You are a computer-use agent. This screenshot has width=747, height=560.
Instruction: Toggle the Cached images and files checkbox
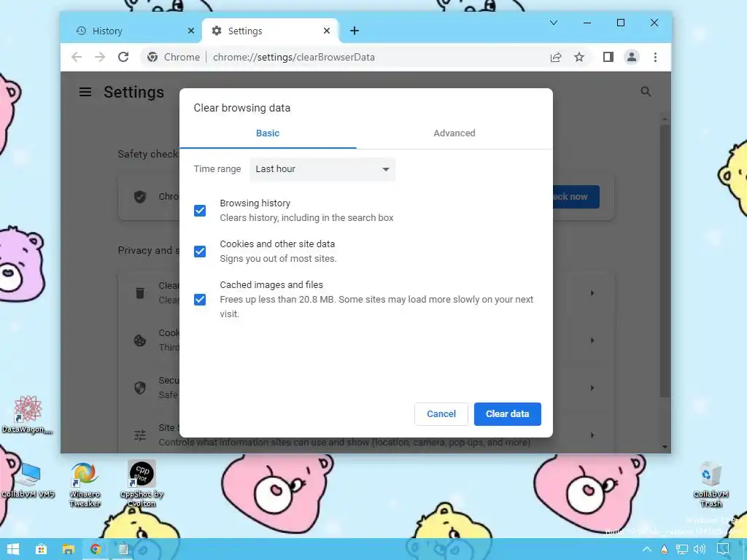(x=200, y=300)
